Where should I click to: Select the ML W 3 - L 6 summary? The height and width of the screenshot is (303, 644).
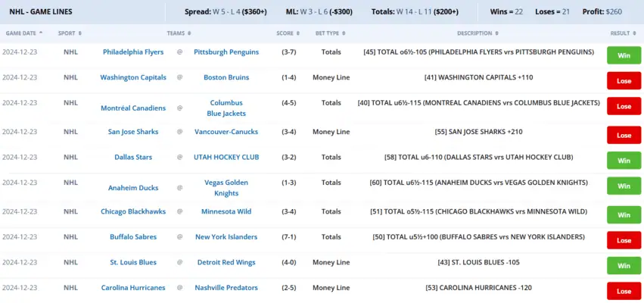click(319, 12)
